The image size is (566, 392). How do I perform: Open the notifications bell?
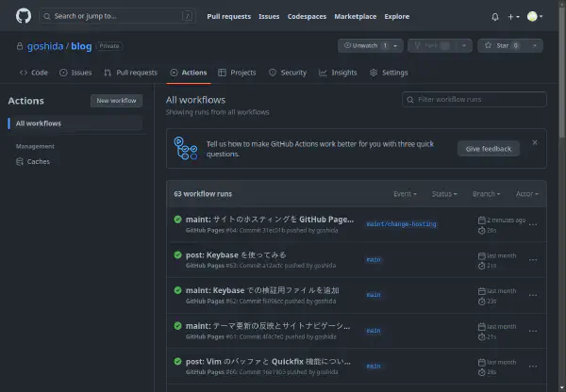tap(495, 17)
